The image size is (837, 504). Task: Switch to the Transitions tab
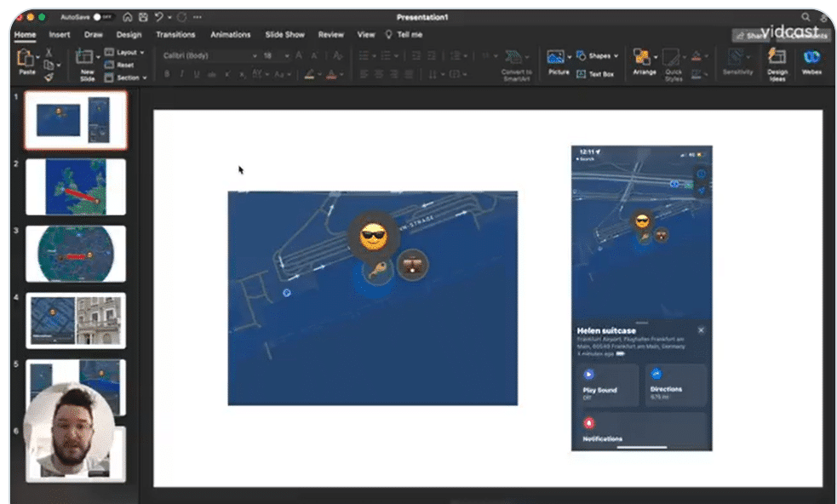[x=175, y=35]
